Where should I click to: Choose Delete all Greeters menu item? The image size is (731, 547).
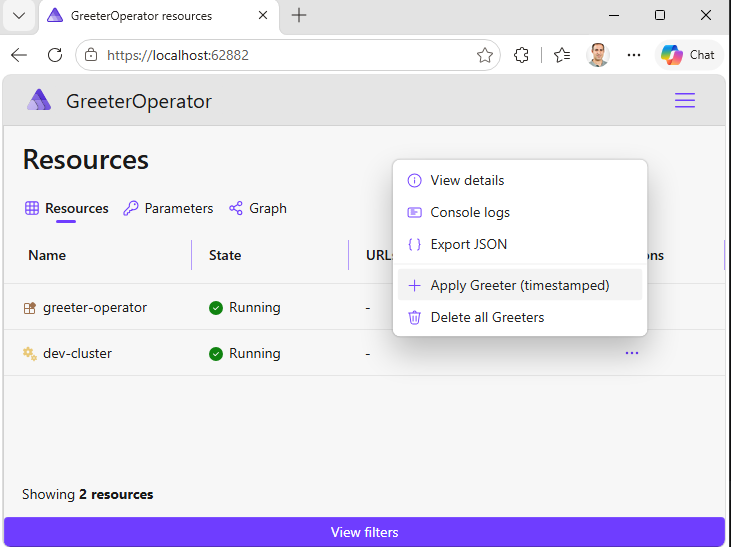(x=520, y=318)
